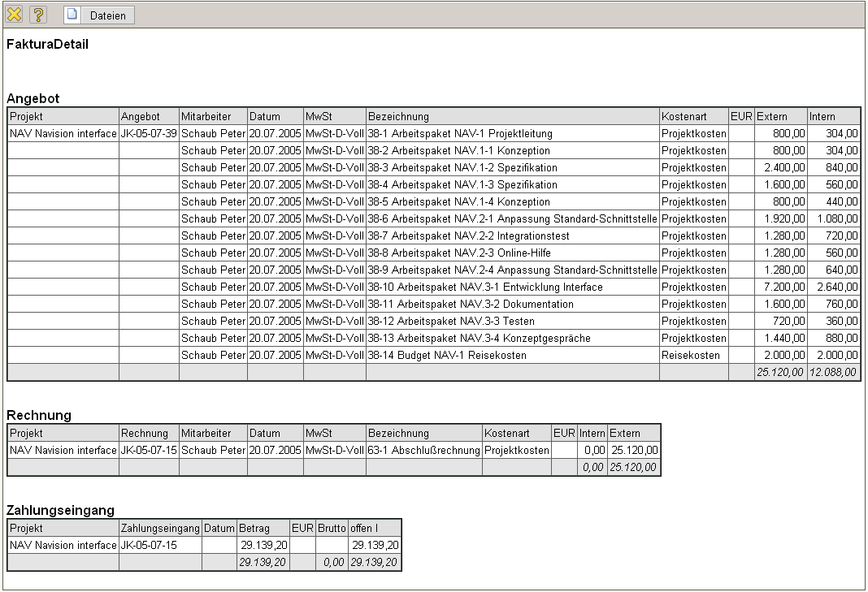Viewport: 868px width, 592px height.
Task: Click the Mitarbeiter header in Rechnung table
Action: point(206,434)
